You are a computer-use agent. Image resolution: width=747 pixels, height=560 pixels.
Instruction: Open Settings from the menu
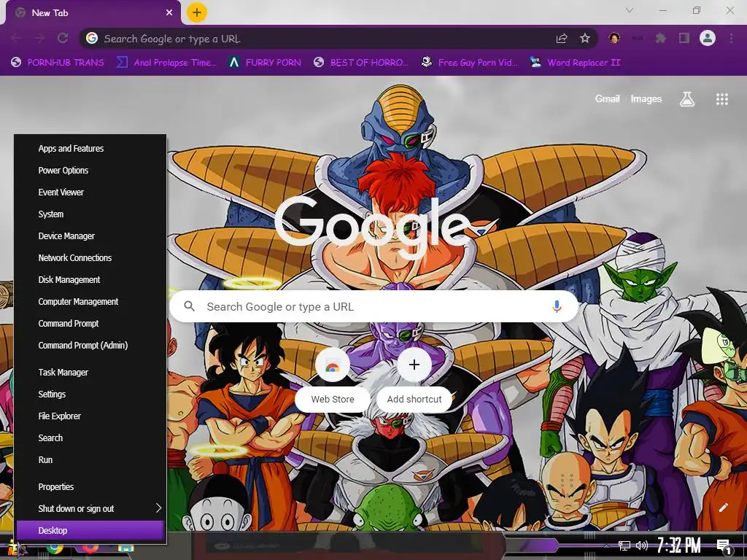click(x=90, y=394)
